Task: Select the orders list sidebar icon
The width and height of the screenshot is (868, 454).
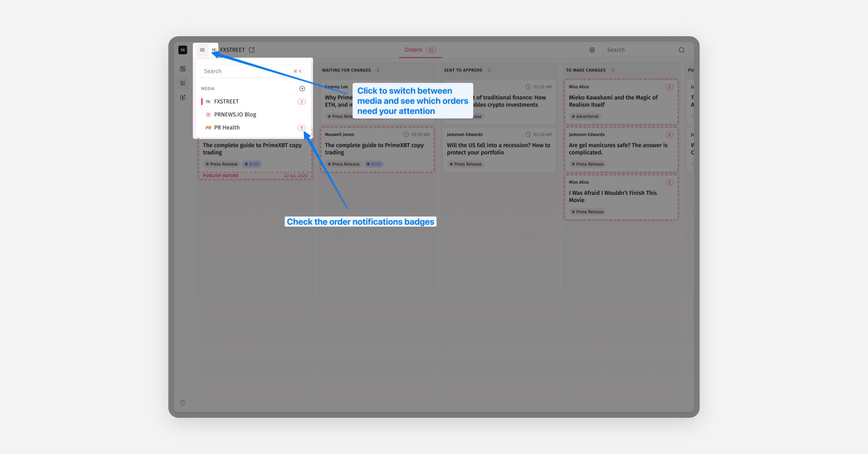Action: [x=183, y=83]
